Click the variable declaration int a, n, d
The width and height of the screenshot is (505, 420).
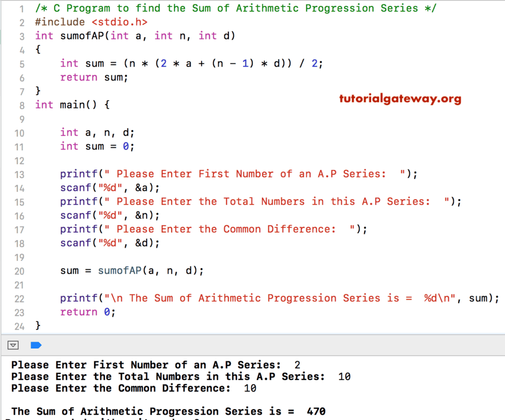tap(99, 132)
